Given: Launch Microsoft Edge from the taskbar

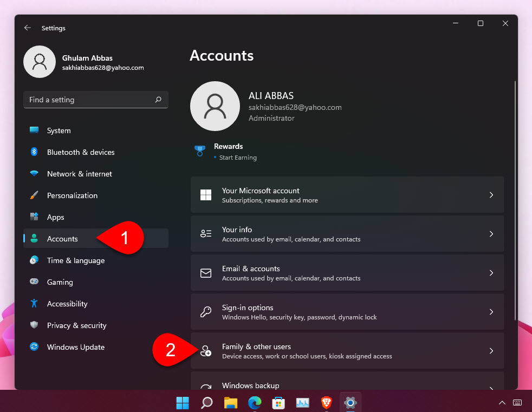Looking at the screenshot, I should point(255,403).
